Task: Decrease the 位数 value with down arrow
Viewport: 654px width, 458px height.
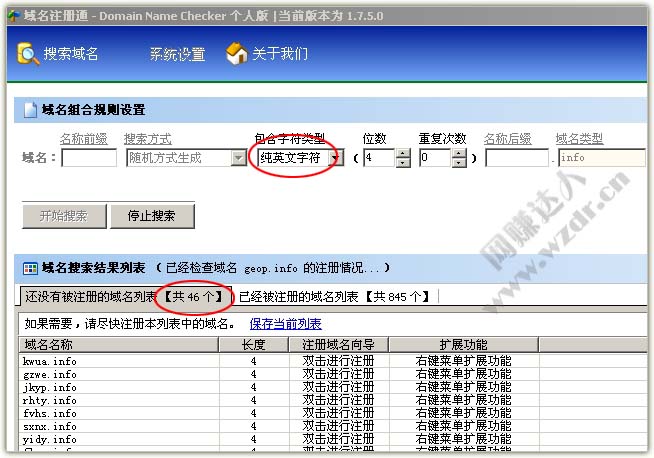Action: [x=402, y=163]
